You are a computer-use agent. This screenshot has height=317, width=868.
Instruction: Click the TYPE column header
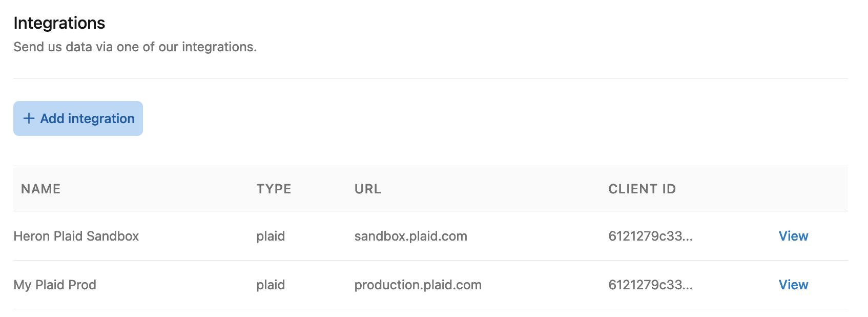coord(274,189)
